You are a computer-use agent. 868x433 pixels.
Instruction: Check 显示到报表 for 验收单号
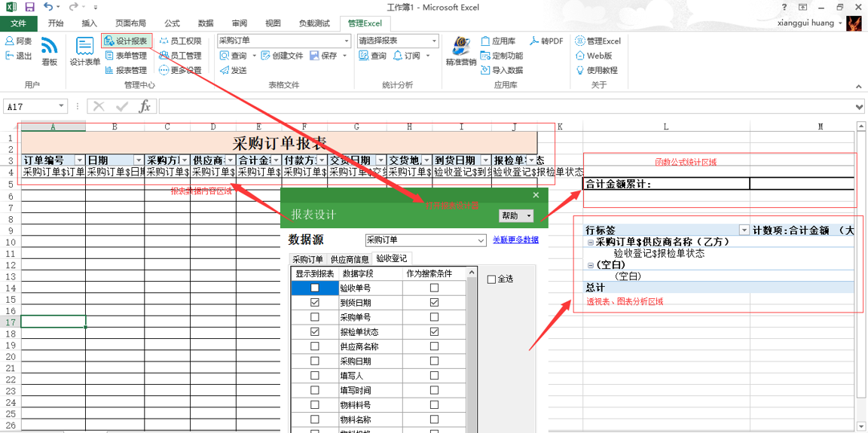(314, 288)
